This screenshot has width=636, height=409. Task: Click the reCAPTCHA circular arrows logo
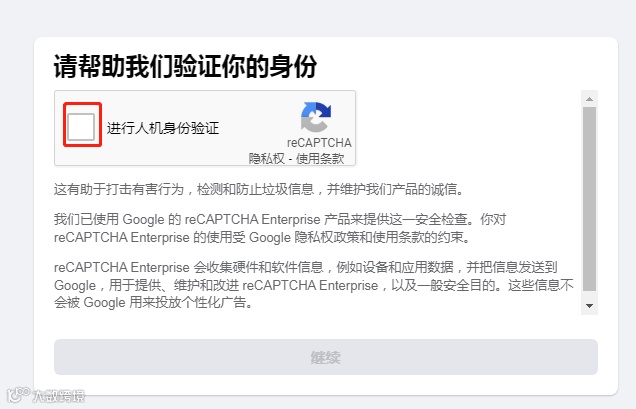tap(316, 117)
